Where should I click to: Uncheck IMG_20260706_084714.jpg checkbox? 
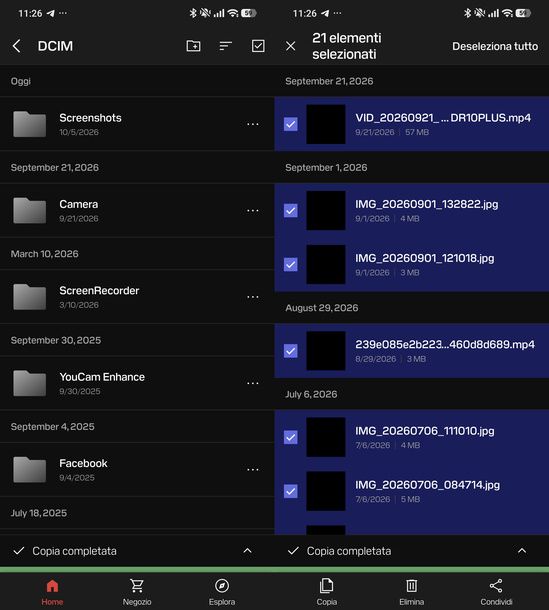tap(291, 491)
